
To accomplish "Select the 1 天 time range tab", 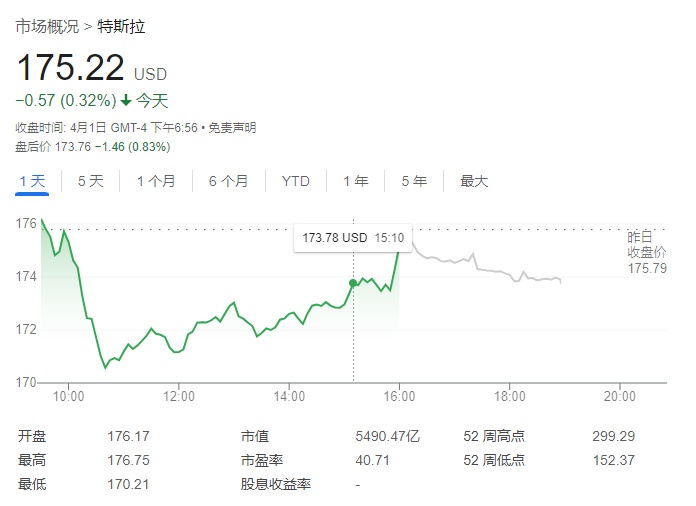I will pyautogui.click(x=32, y=181).
